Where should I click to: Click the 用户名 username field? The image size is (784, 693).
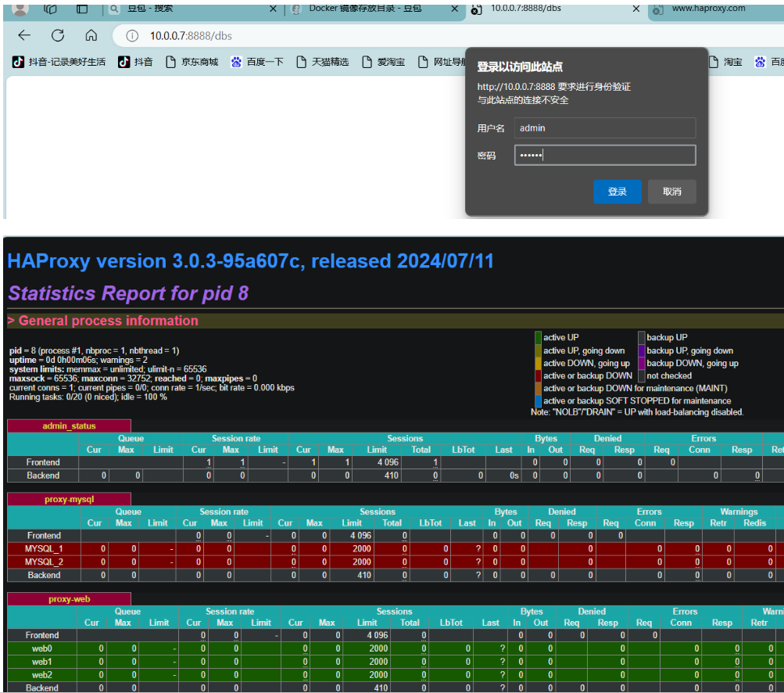pos(605,128)
